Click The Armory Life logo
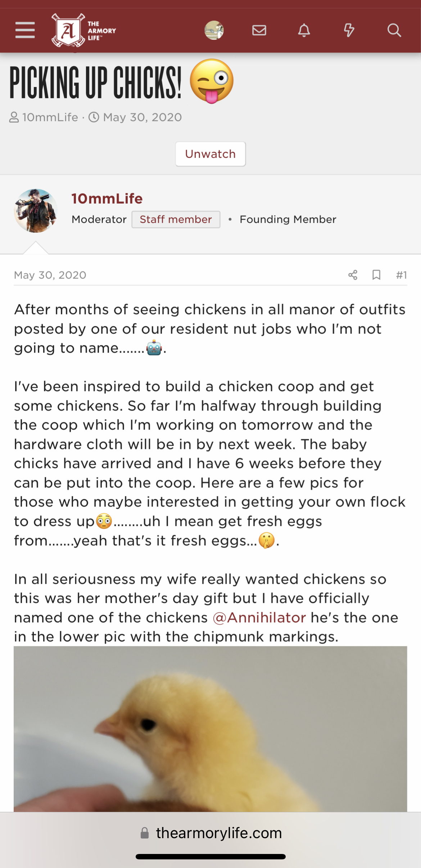Image resolution: width=421 pixels, height=868 pixels. click(83, 31)
